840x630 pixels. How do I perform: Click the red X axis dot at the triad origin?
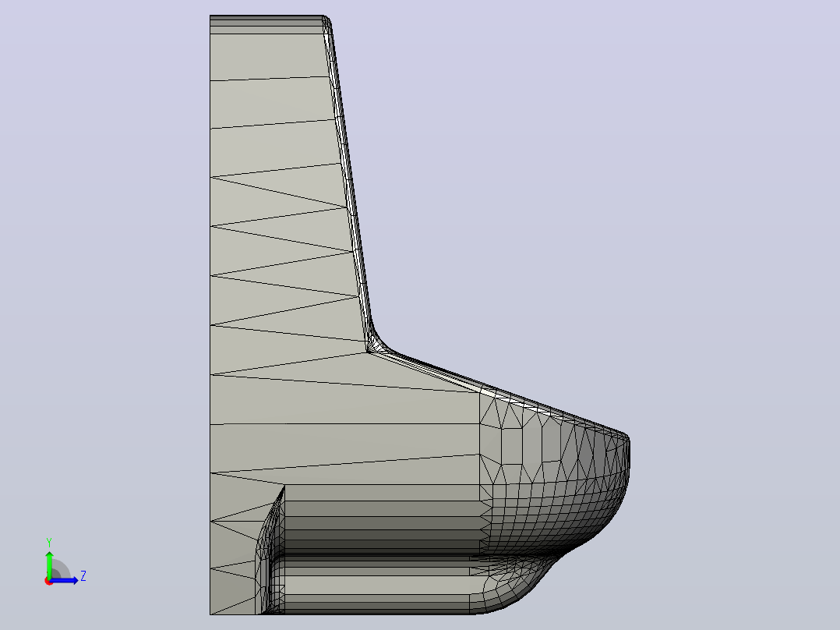coord(48,582)
